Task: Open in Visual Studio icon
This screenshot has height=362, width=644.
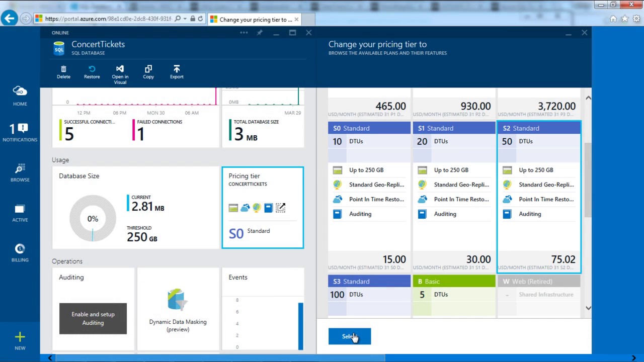Action: [x=120, y=69]
